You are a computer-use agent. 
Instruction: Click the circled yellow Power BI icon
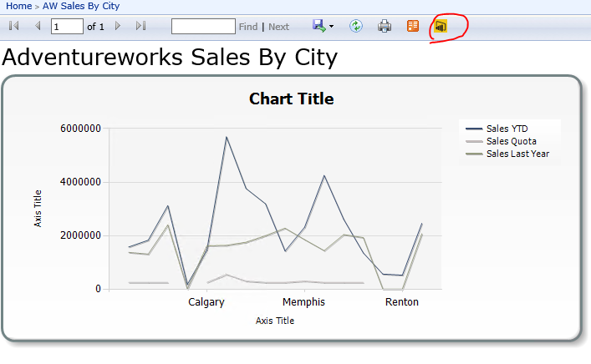pyautogui.click(x=441, y=27)
